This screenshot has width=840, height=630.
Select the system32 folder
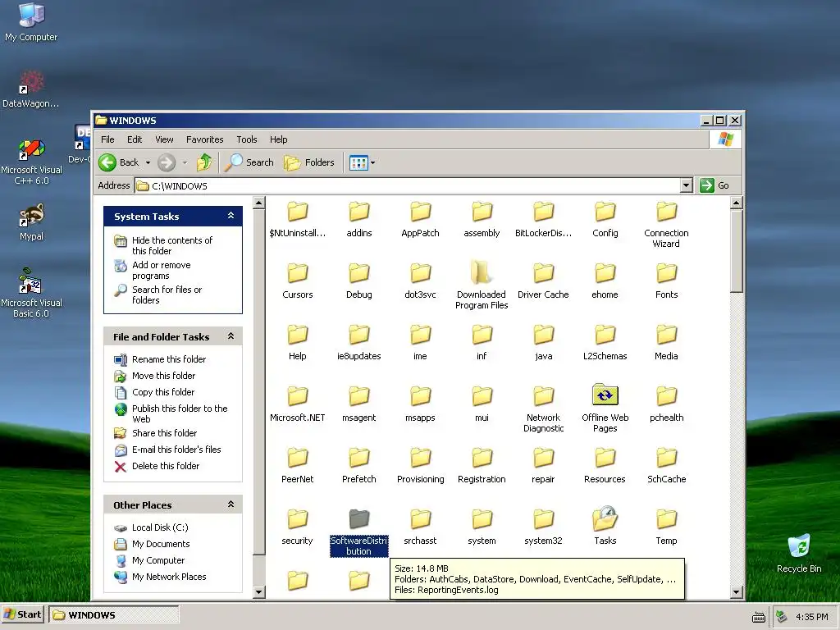(543, 526)
